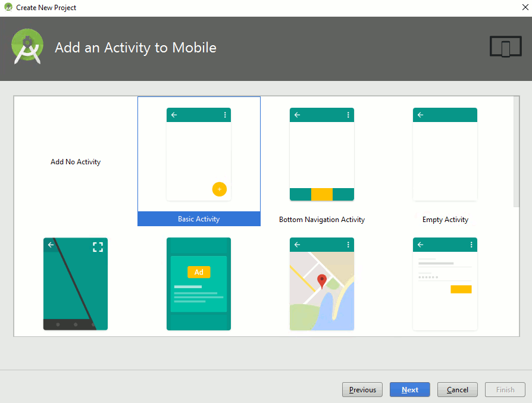Click the Bottom Navigation Activity label
Viewport: 532px width, 403px height.
click(x=322, y=220)
